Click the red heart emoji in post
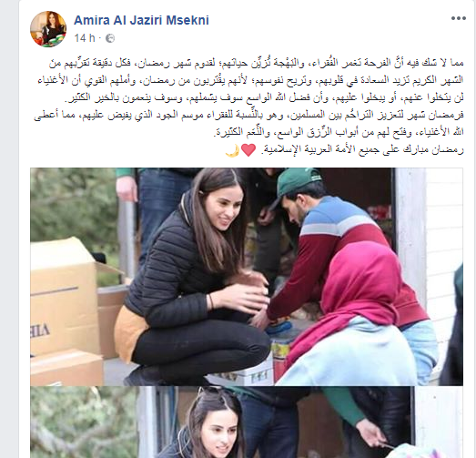 (x=248, y=149)
